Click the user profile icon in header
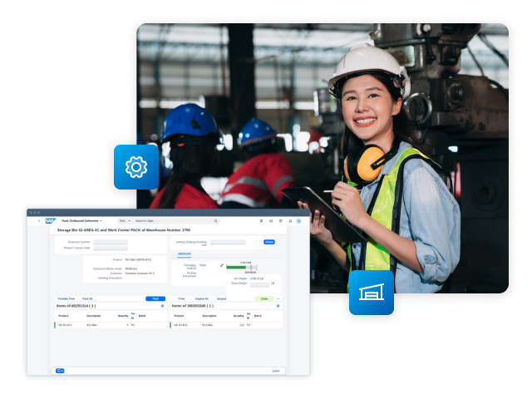Image resolution: width=532 pixels, height=399 pixels. (299, 221)
